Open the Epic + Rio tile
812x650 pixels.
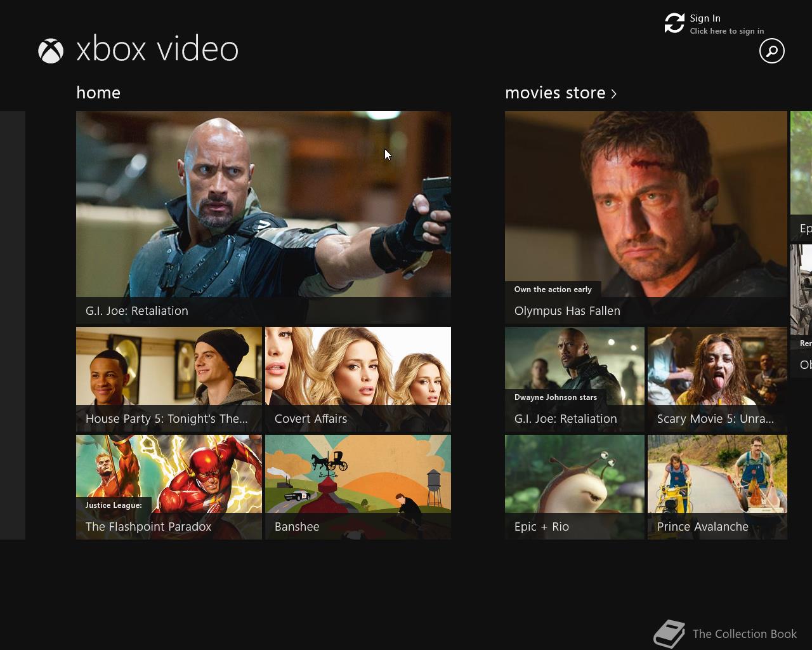click(575, 487)
